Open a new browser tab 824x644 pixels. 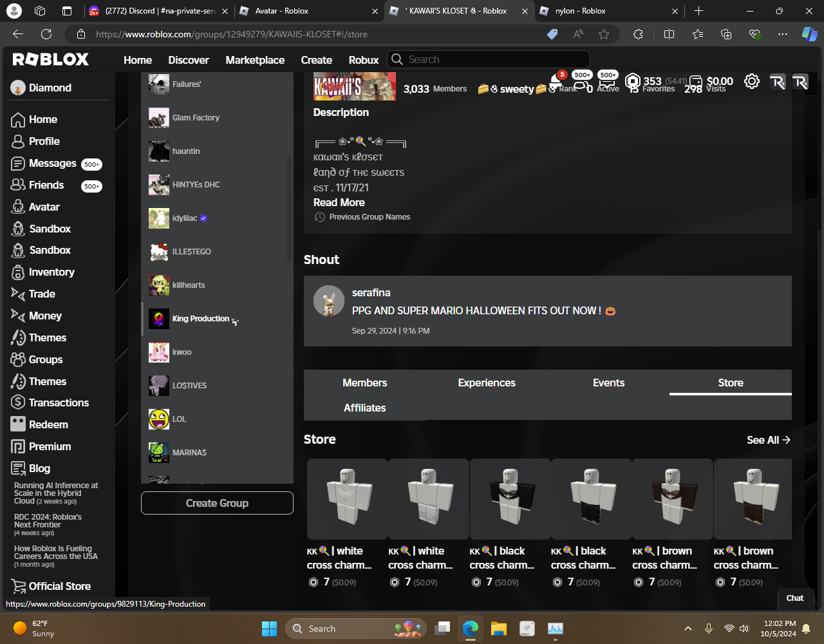pos(699,11)
